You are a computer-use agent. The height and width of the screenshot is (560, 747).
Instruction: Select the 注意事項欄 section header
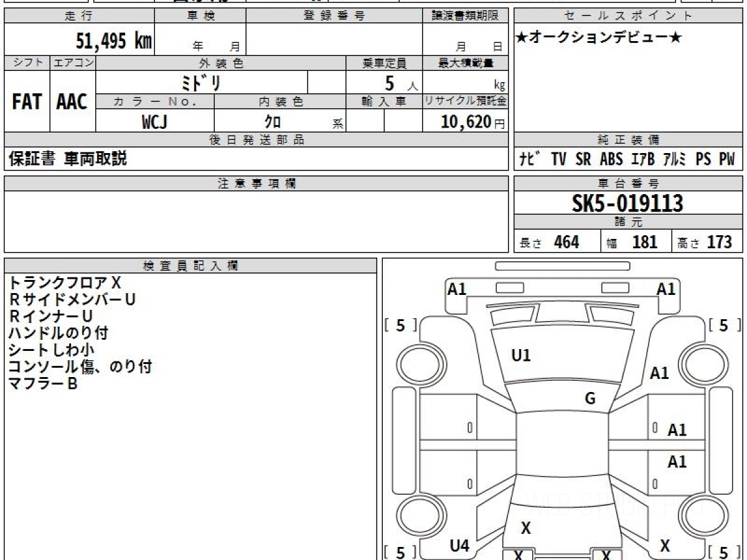256,184
